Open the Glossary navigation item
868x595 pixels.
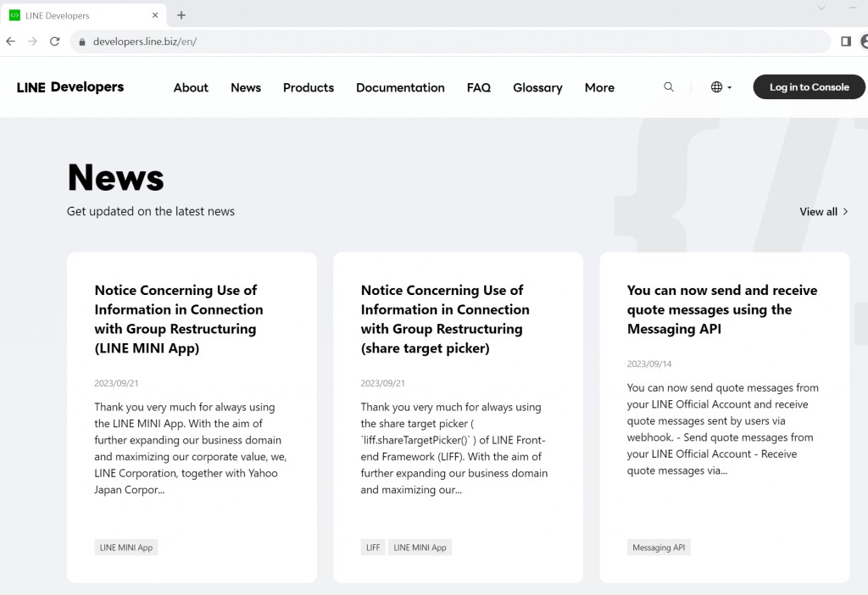(537, 87)
